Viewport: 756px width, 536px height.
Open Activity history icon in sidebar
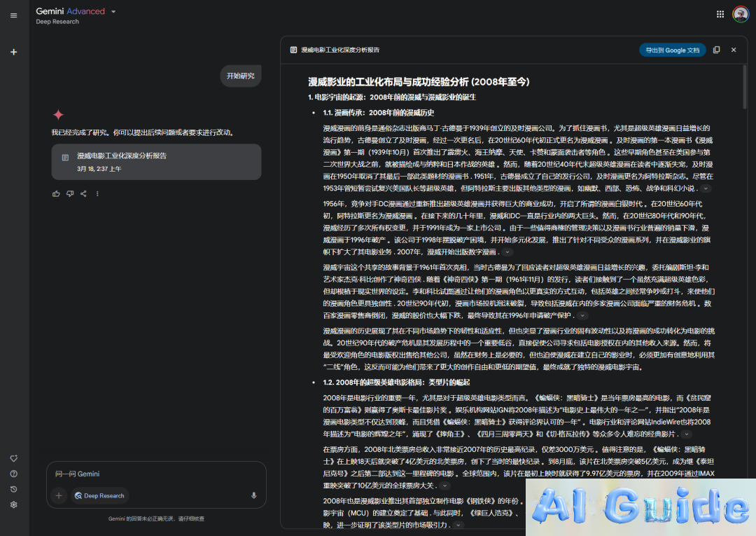(x=13, y=489)
